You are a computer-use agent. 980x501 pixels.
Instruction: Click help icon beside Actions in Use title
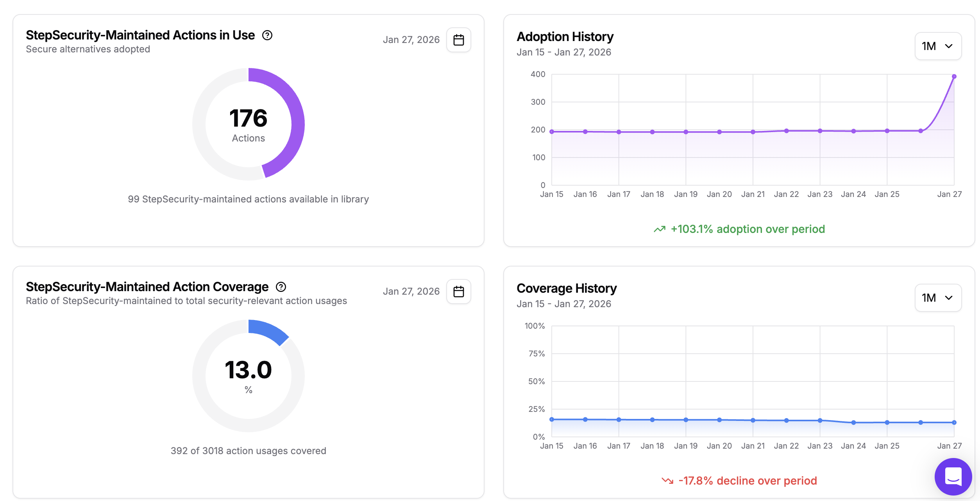(x=267, y=35)
